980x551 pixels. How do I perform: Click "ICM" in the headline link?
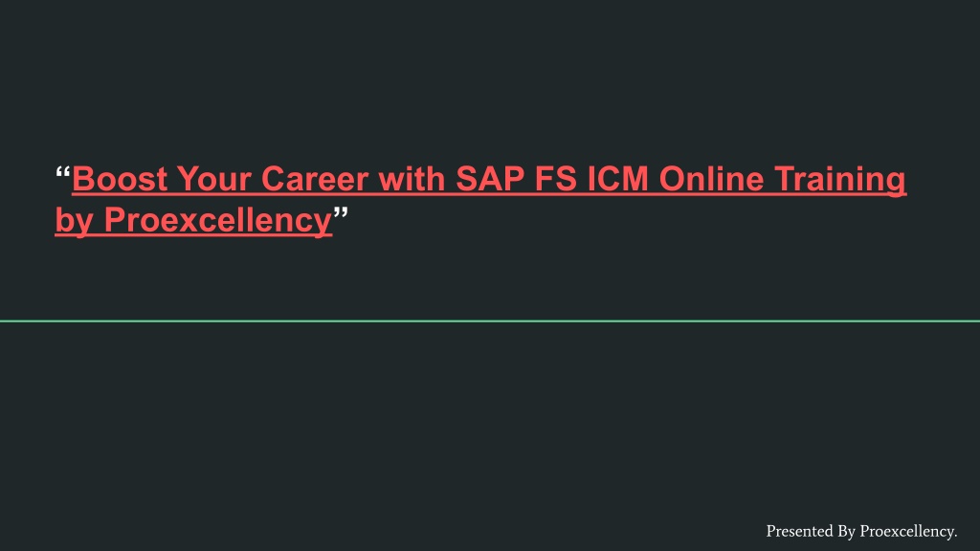pyautogui.click(x=617, y=179)
